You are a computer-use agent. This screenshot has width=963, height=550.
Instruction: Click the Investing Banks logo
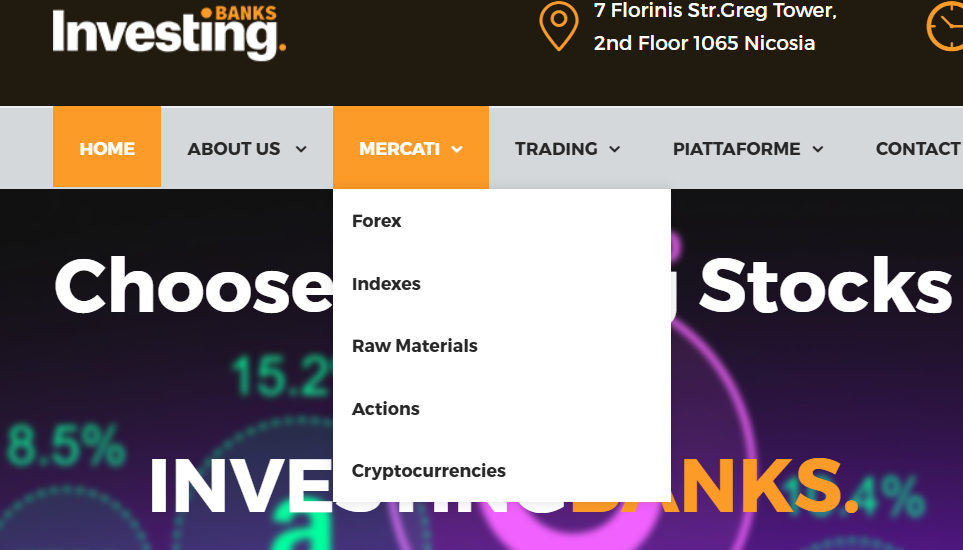click(169, 33)
